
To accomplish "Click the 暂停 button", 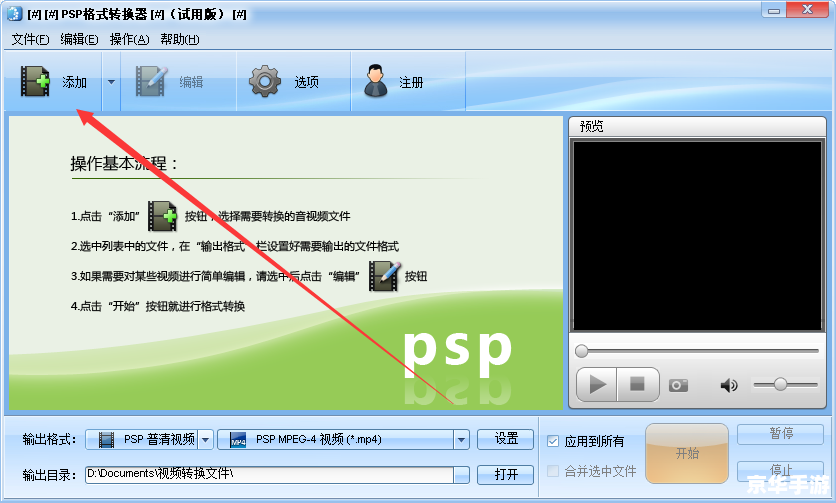I will pos(781,434).
